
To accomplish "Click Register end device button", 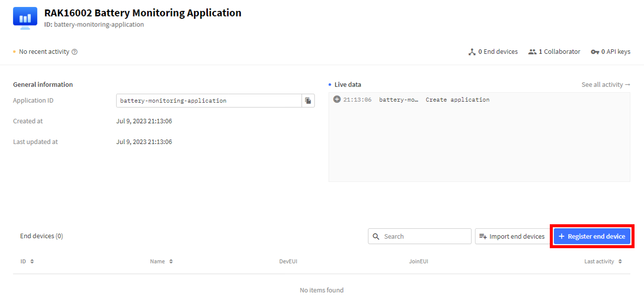I will click(592, 236).
